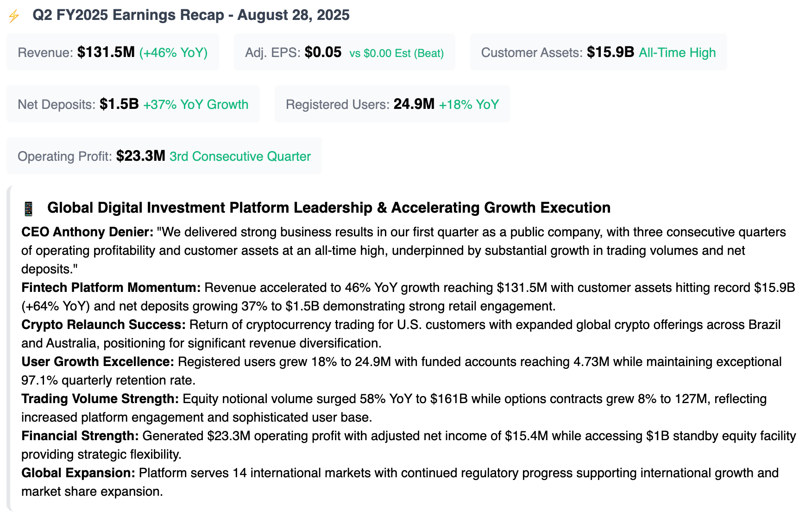Click the "Trading Volume Strength:" bold label
The height and width of the screenshot is (518, 812).
coord(100,398)
